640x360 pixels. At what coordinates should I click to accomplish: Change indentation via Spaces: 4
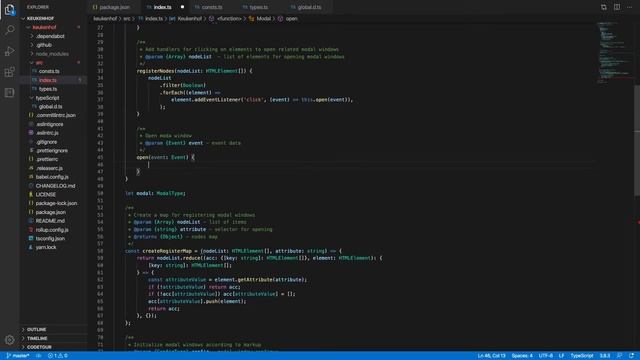[522, 356]
